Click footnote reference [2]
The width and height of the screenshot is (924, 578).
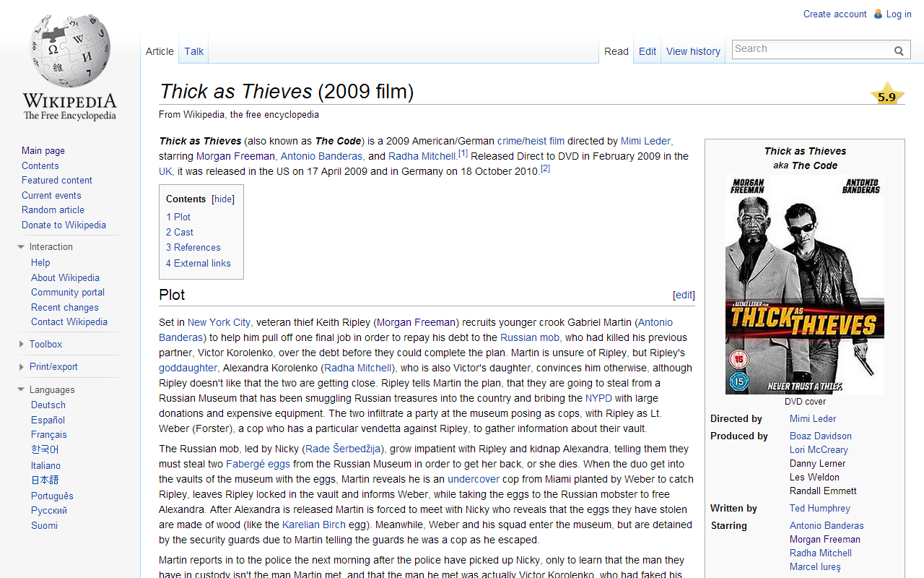(545, 168)
